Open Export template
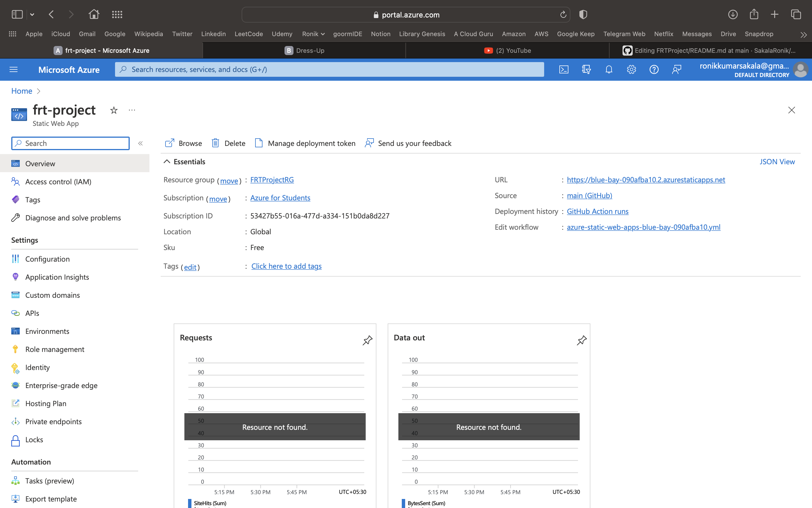Image resolution: width=812 pixels, height=508 pixels. pyautogui.click(x=74, y=499)
